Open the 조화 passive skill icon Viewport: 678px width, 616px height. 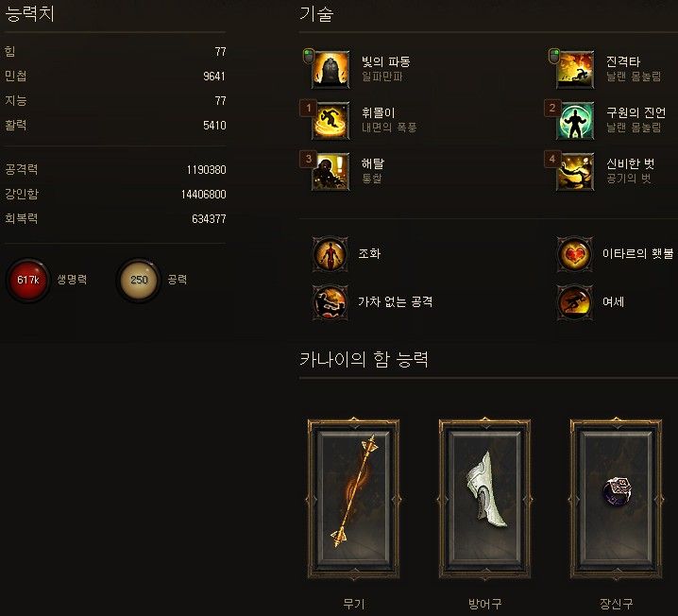(331, 254)
